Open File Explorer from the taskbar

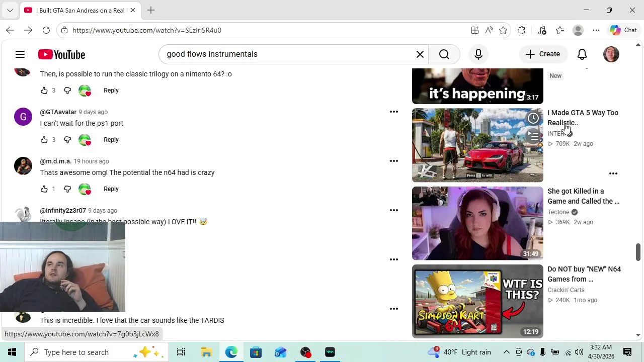click(x=207, y=352)
